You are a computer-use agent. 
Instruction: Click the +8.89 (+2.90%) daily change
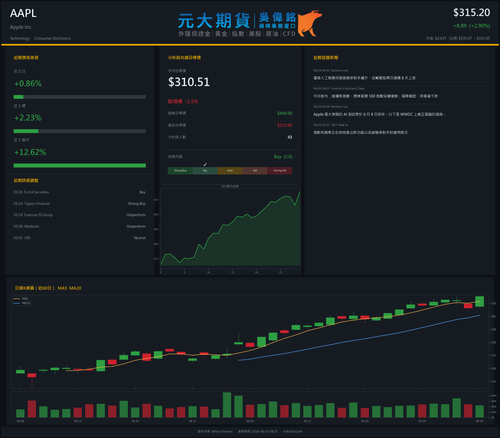(471, 26)
